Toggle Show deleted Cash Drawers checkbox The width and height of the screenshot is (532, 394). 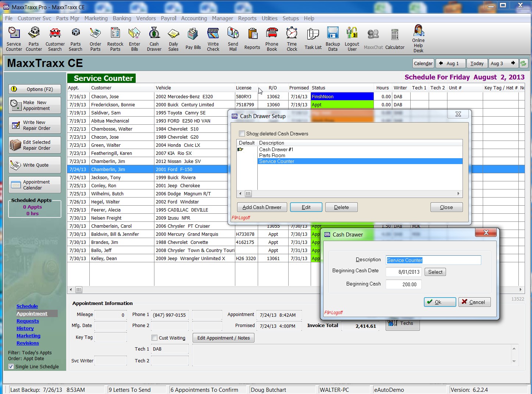tap(242, 134)
